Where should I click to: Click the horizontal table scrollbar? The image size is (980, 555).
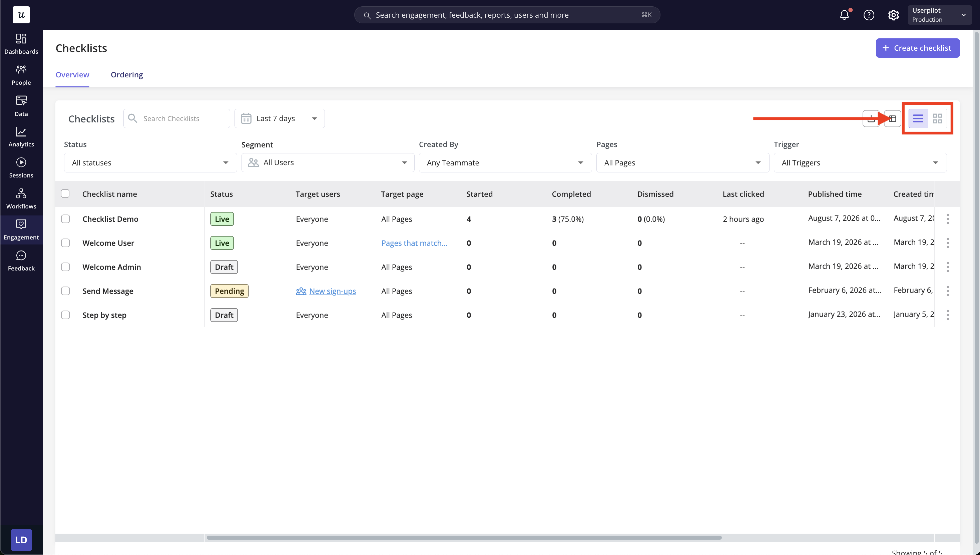[464, 538]
